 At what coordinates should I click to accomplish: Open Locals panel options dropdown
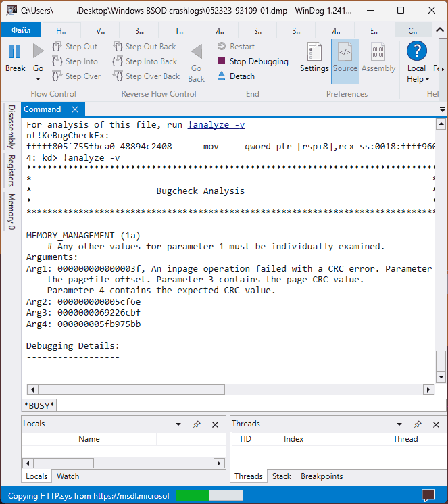pyautogui.click(x=178, y=424)
